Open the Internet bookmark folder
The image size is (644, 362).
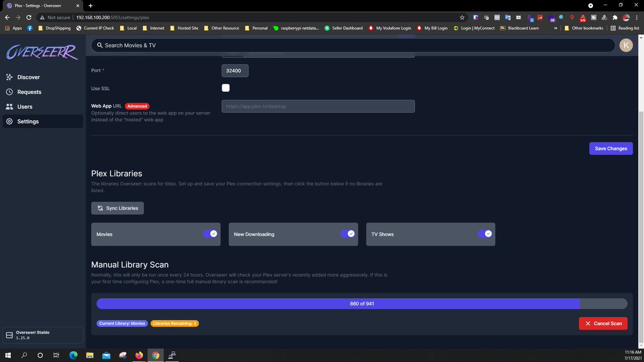[x=153, y=28]
